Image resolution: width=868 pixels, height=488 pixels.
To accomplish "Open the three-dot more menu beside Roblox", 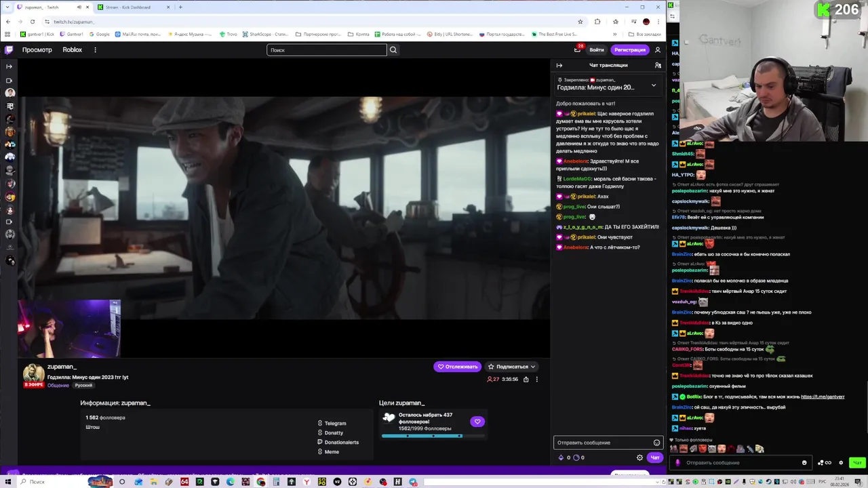I will 95,49.
